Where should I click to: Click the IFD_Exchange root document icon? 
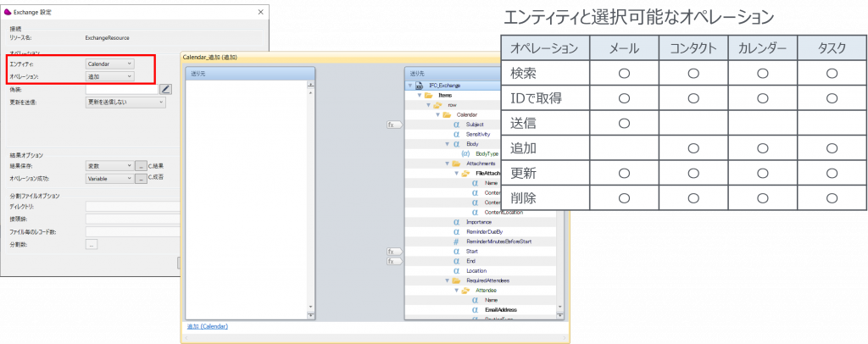click(x=419, y=86)
